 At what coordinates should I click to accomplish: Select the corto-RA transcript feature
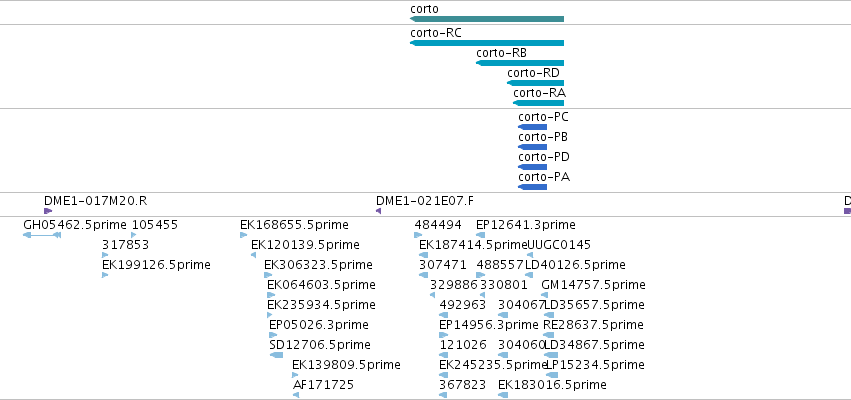point(538,103)
